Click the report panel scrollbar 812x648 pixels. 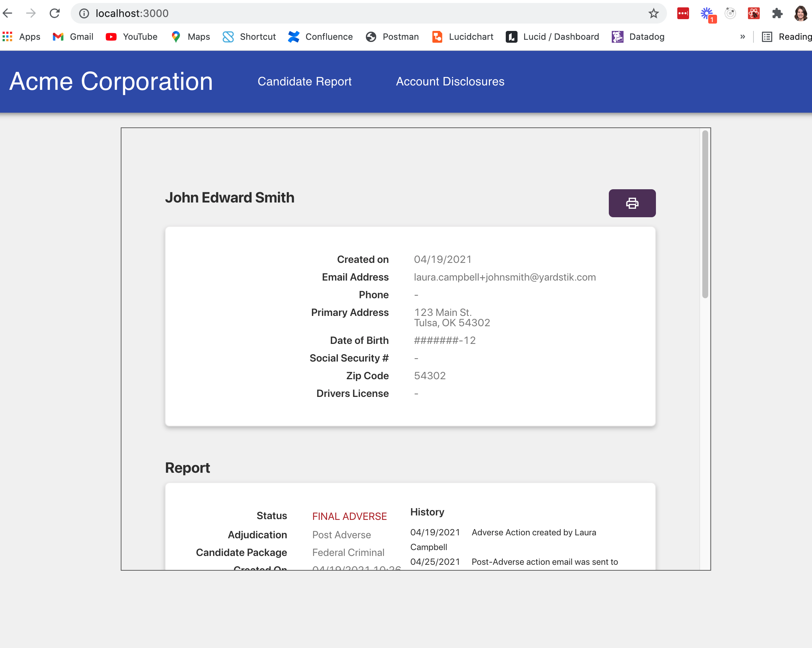pyautogui.click(x=705, y=214)
